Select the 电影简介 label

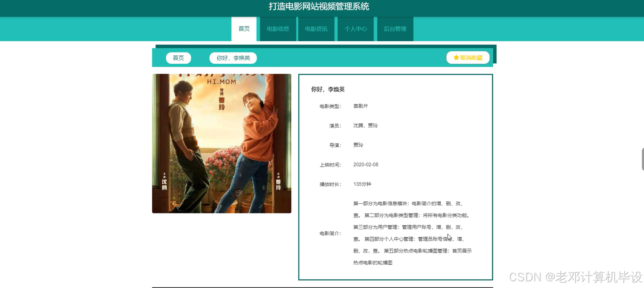[x=330, y=234]
